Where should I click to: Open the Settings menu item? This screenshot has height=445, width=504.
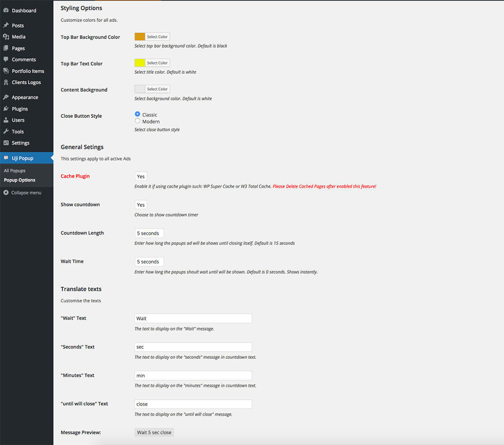[20, 143]
